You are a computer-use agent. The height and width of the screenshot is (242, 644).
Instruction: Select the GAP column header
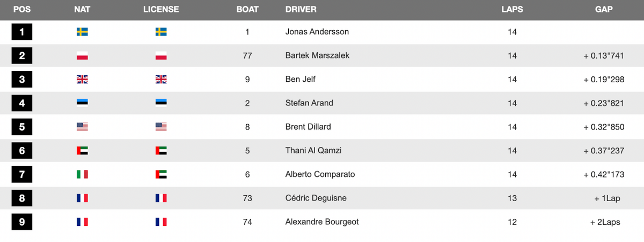pyautogui.click(x=604, y=9)
